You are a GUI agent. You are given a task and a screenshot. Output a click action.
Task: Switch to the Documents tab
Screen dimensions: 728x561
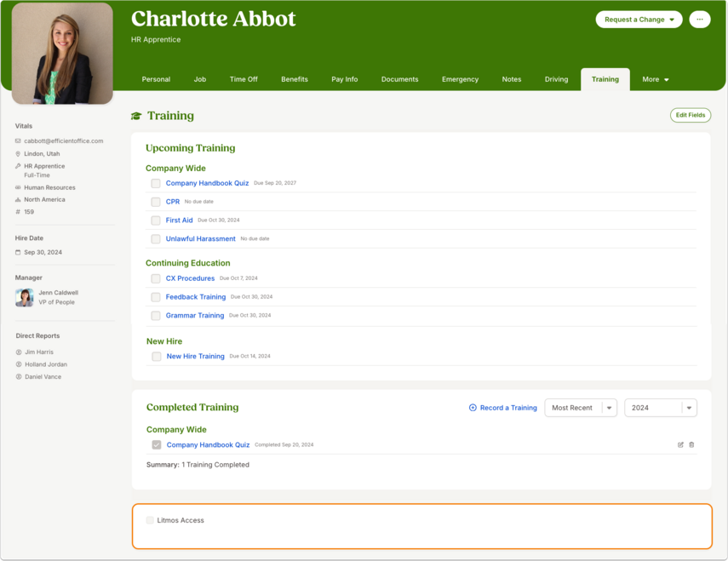[x=399, y=79]
